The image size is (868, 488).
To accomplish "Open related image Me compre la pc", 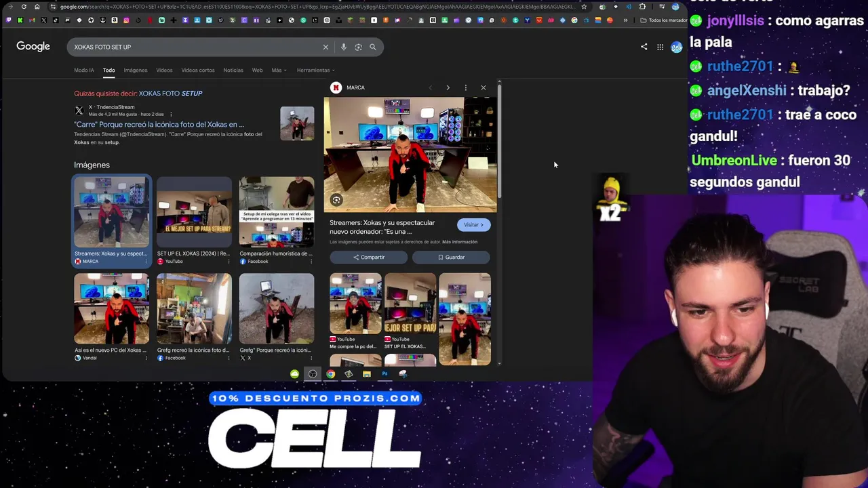I will pyautogui.click(x=355, y=304).
